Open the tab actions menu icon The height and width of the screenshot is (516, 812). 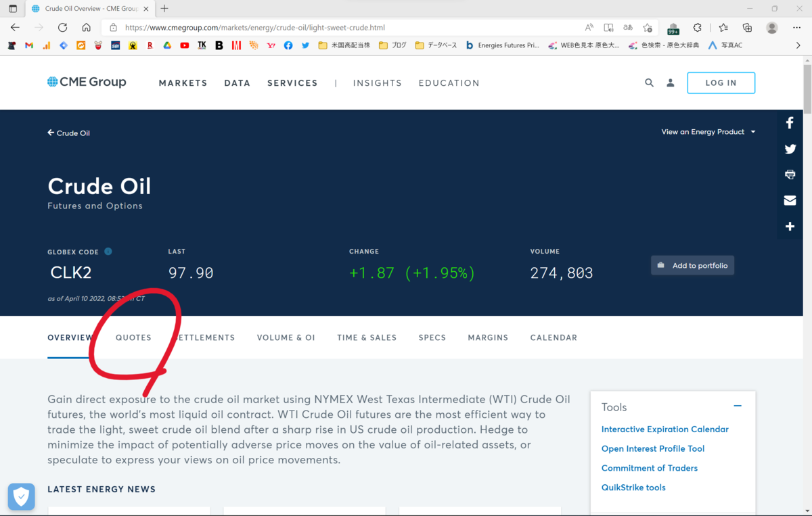click(13, 9)
